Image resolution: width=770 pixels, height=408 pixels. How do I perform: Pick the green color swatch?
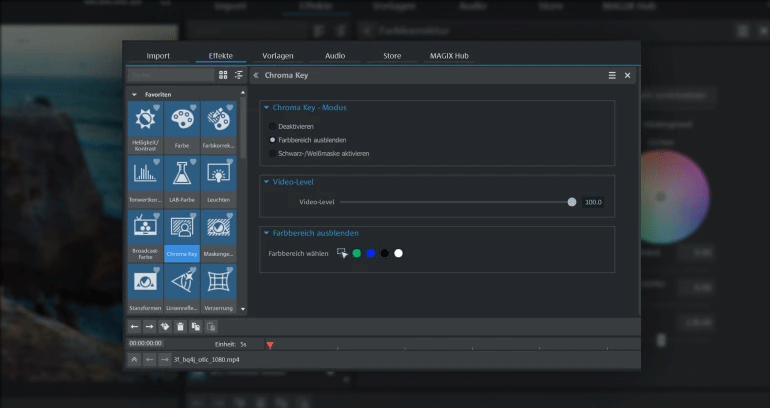click(x=357, y=253)
